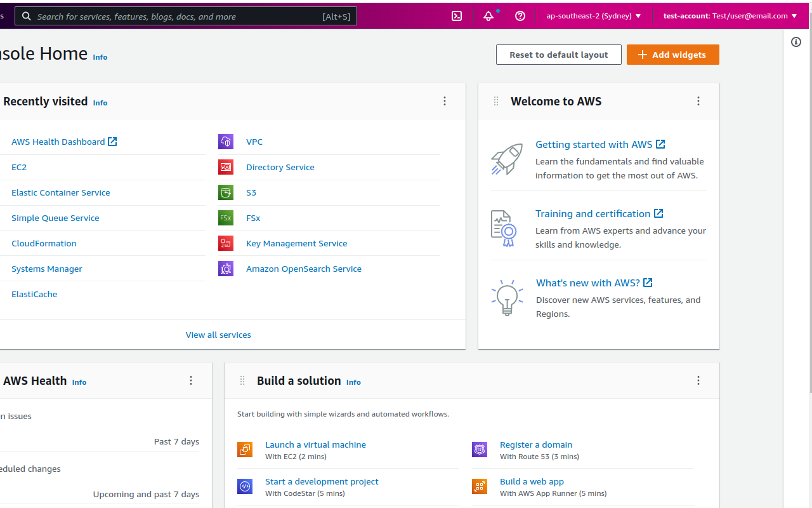Focus the services search input field

pyautogui.click(x=186, y=16)
